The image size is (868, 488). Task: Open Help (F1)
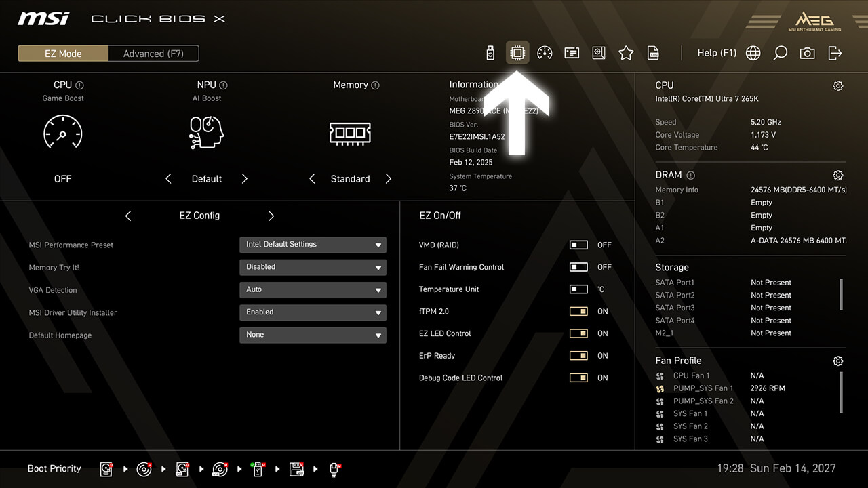[x=717, y=53]
